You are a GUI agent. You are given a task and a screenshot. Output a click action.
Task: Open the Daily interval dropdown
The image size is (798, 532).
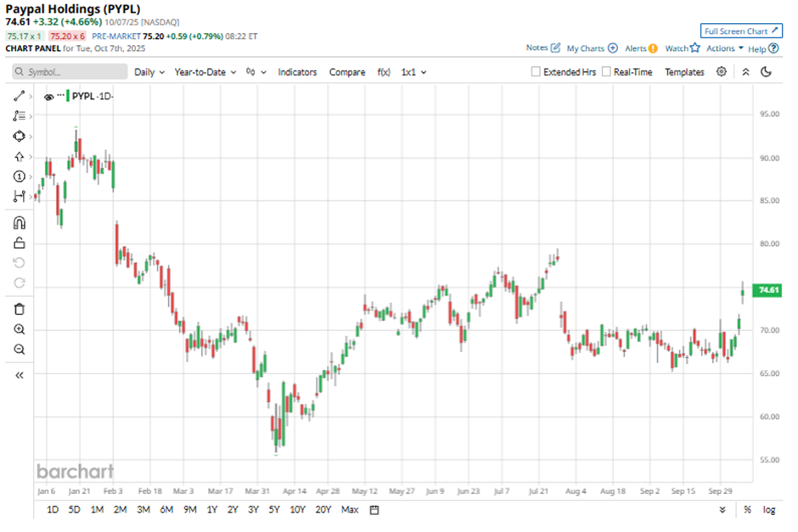pyautogui.click(x=149, y=72)
